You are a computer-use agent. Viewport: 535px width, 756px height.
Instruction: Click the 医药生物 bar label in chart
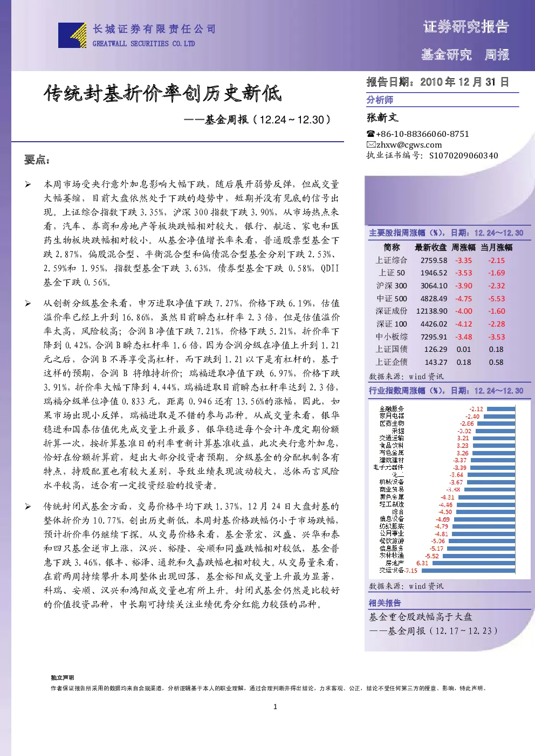(x=392, y=424)
